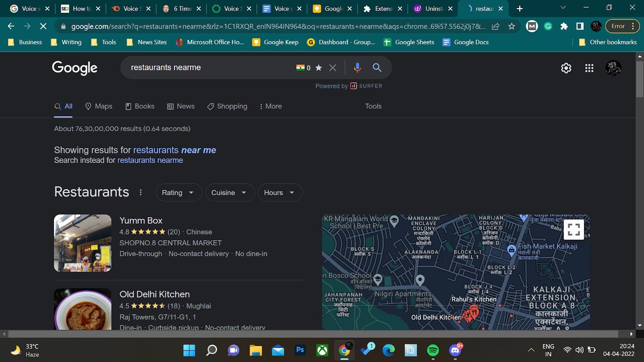Click the Yumm Box photo thumbnail

coord(83,243)
